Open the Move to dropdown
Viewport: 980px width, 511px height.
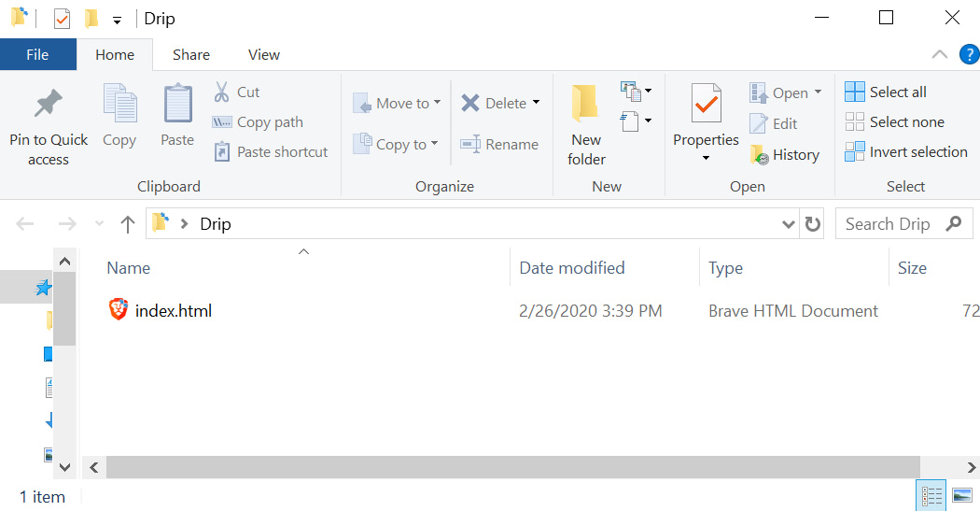pyautogui.click(x=397, y=103)
